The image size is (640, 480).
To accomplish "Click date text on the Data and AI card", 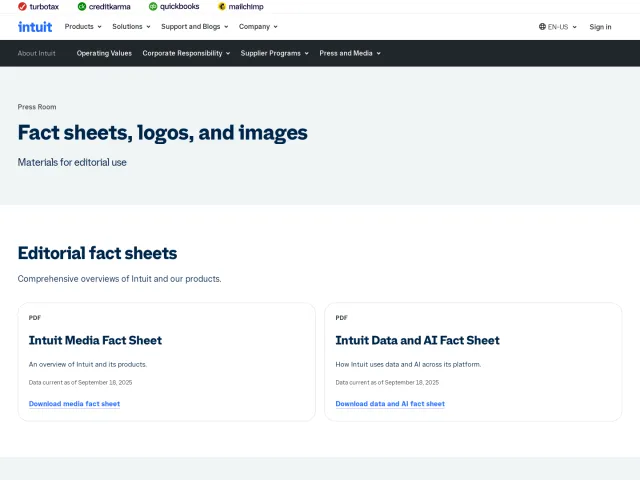I will 387,382.
